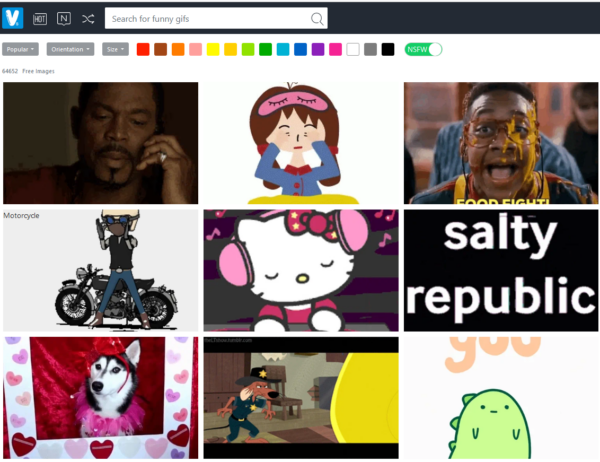Open the New gifs icon
This screenshot has height=462, width=600.
point(64,18)
